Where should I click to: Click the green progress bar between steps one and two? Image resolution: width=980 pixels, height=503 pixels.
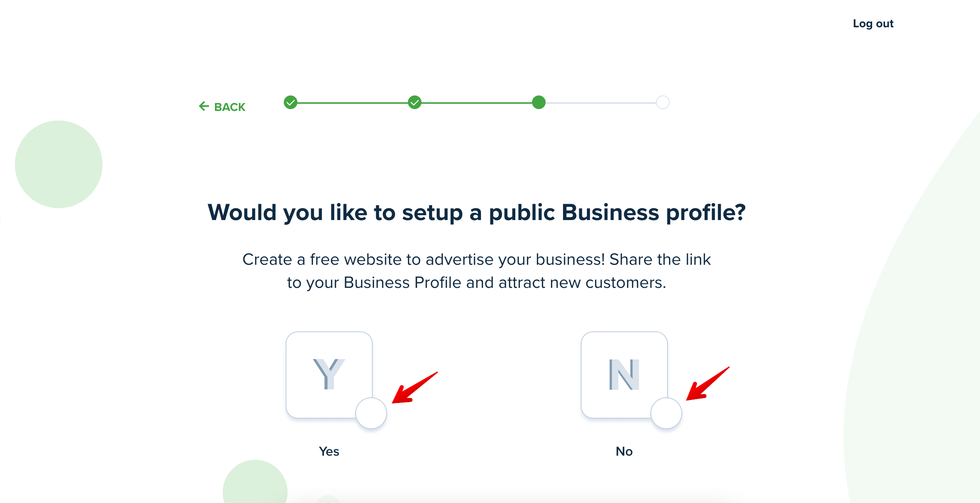pyautogui.click(x=353, y=103)
